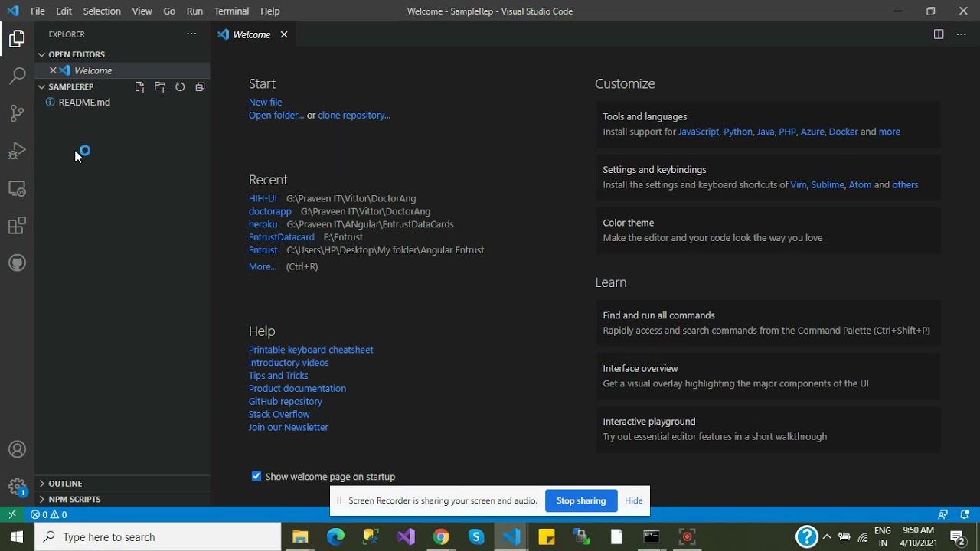The width and height of the screenshot is (980, 551).
Task: Open recent EntrustDatacard project
Action: click(x=281, y=237)
